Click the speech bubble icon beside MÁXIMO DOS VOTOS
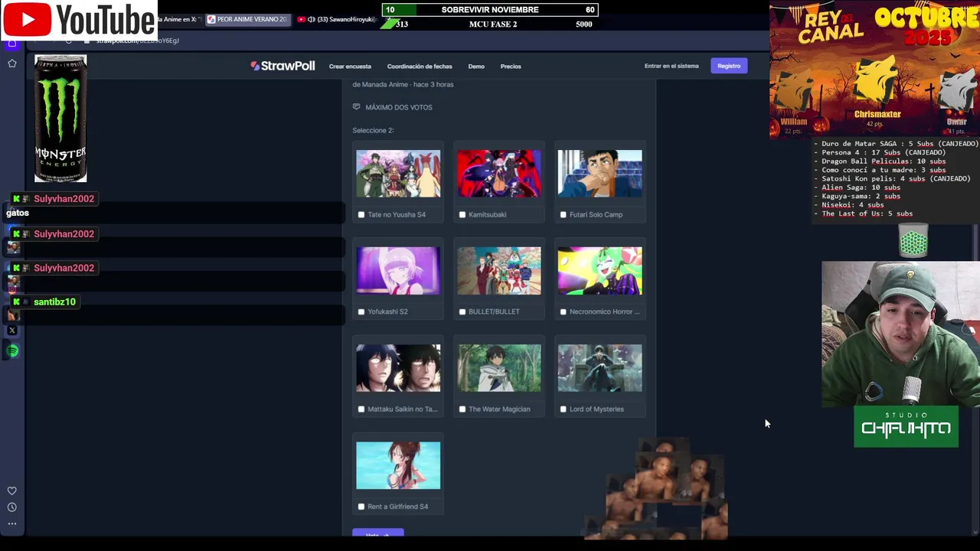The image size is (980, 551). click(356, 107)
